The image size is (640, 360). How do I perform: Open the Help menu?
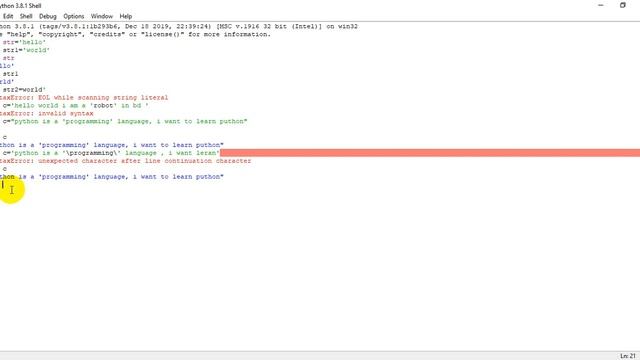126,16
